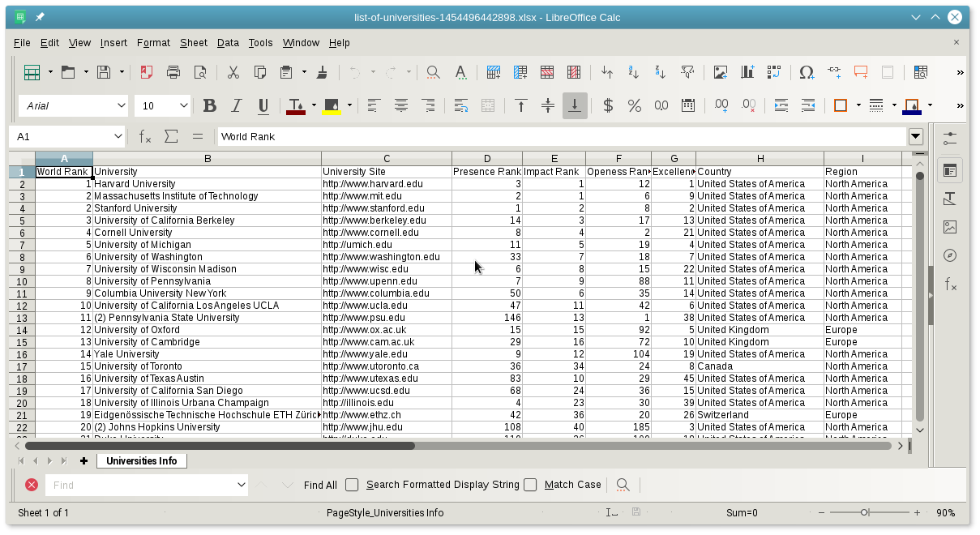The height and width of the screenshot is (535, 980).
Task: Toggle Bold formatting
Action: click(x=210, y=105)
